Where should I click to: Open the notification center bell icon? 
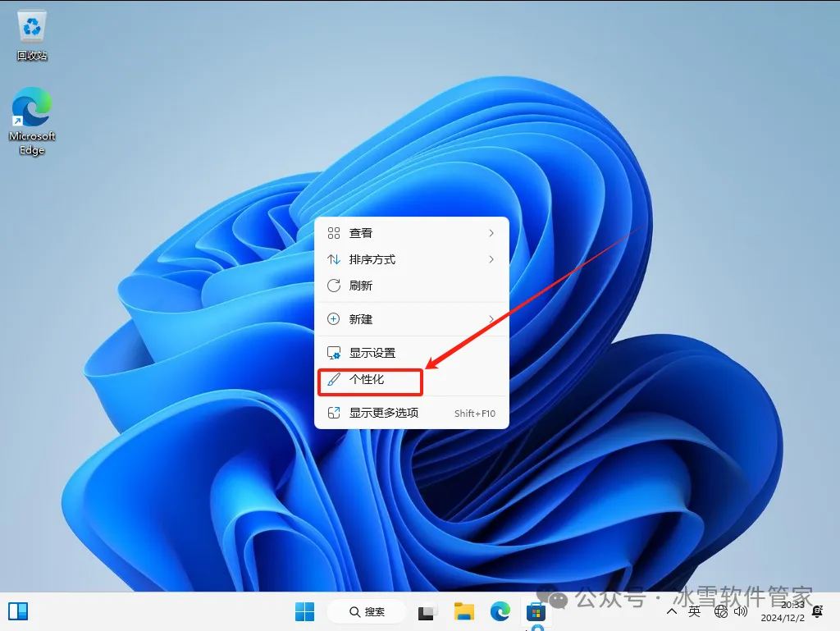pyautogui.click(x=818, y=611)
